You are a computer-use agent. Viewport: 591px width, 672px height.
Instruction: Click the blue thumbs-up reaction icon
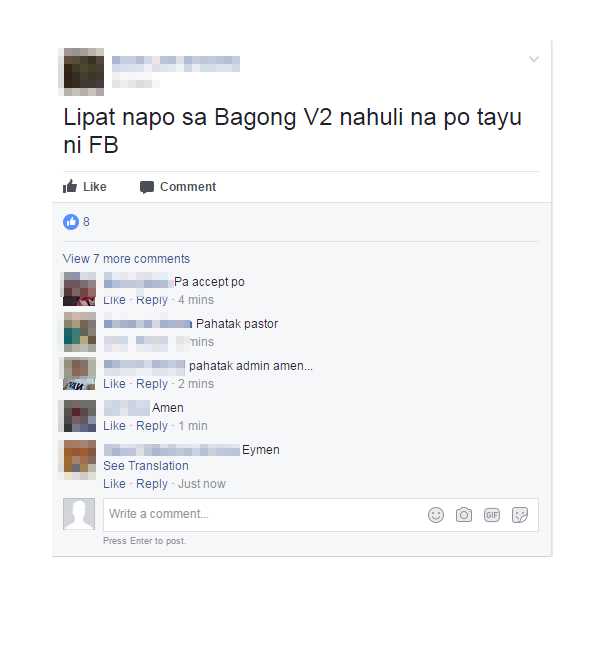(x=71, y=222)
